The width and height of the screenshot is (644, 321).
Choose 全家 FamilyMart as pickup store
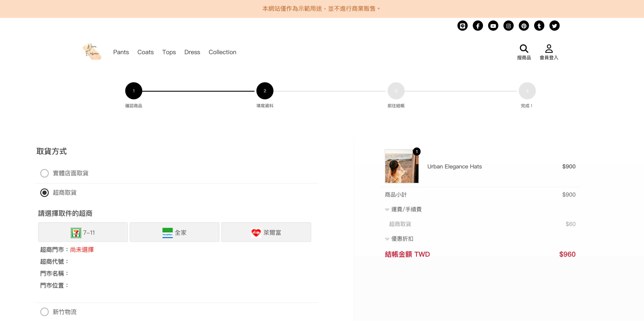pyautogui.click(x=174, y=232)
